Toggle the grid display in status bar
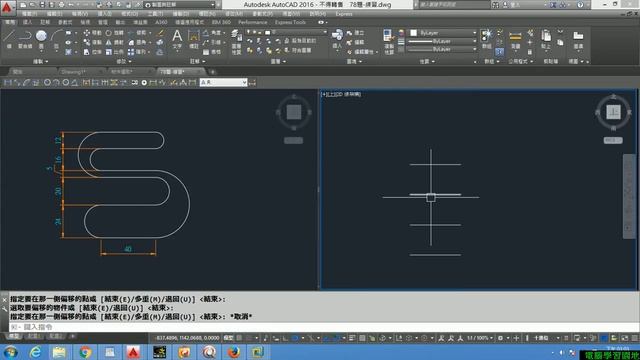Image resolution: width=640 pixels, height=360 pixels. [240, 338]
